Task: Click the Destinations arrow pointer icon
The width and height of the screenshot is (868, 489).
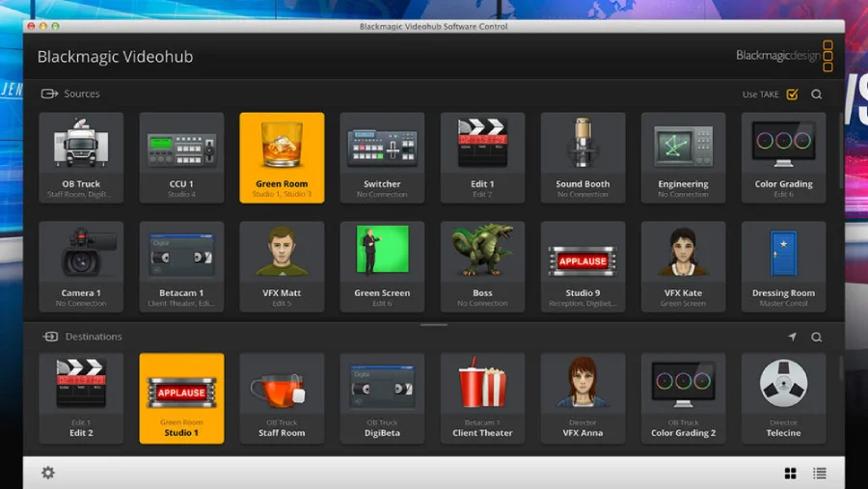Action: pyautogui.click(x=792, y=338)
